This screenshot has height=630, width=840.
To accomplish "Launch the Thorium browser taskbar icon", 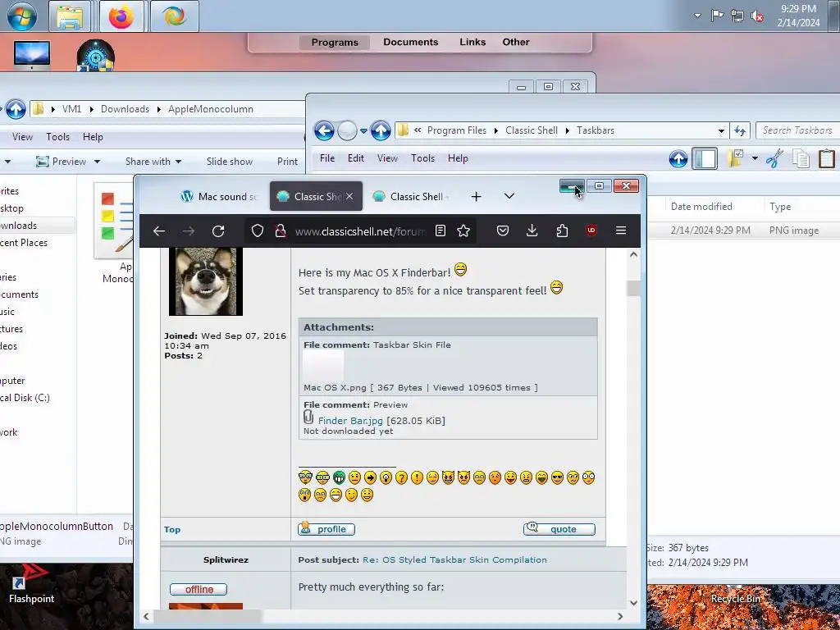I will click(175, 16).
